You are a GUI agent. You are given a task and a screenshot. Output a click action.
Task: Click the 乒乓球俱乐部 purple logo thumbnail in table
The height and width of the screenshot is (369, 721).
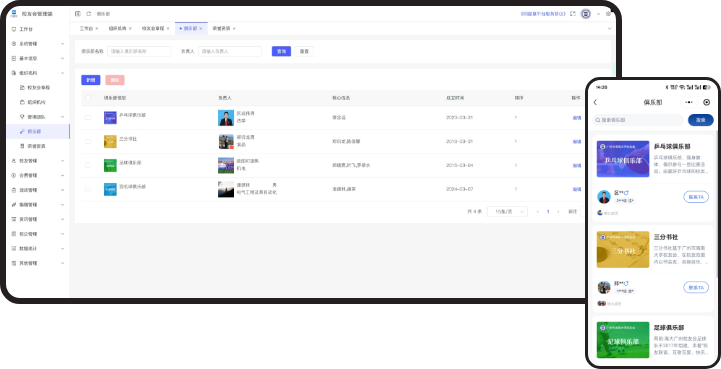pyautogui.click(x=110, y=117)
